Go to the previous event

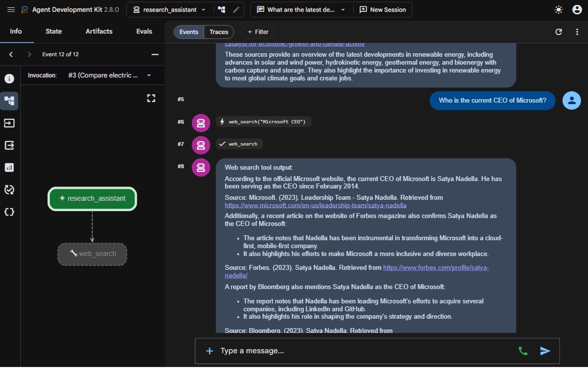[11, 54]
